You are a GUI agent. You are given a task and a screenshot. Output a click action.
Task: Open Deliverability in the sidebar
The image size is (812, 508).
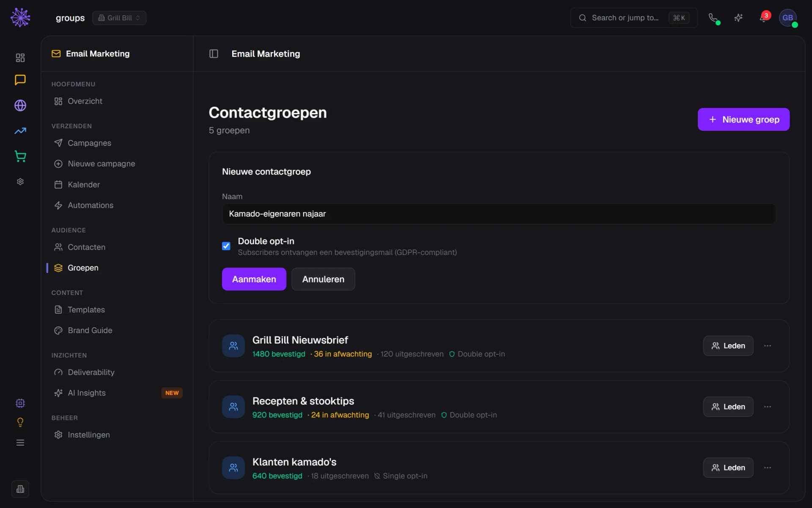pyautogui.click(x=116, y=372)
